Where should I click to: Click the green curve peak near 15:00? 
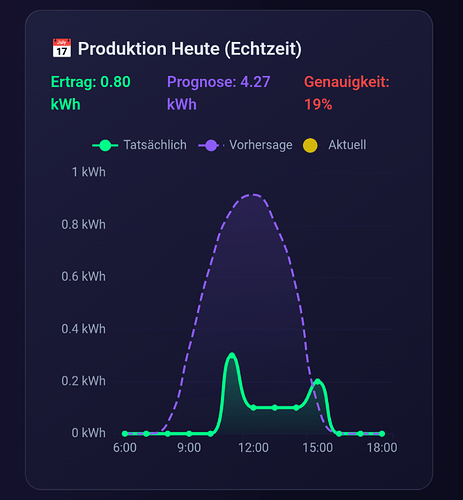(x=318, y=381)
